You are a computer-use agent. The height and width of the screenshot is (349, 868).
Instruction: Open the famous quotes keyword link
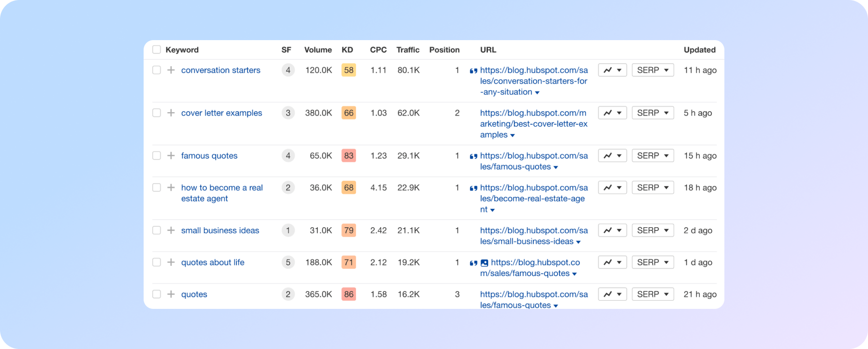(x=209, y=156)
